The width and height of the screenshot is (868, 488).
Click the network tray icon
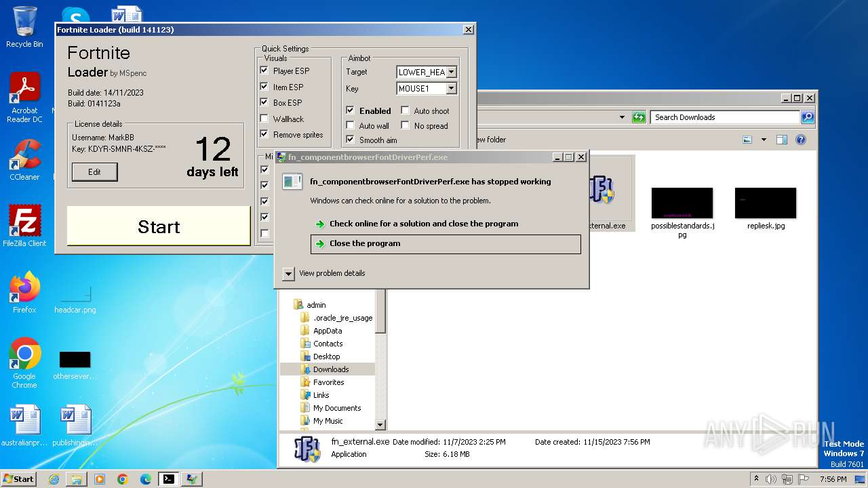(x=787, y=479)
